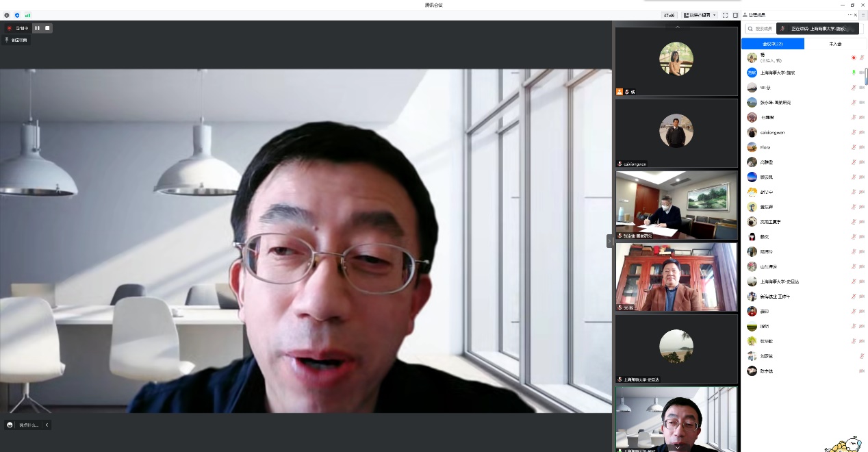Click the blue security shield icon
The height and width of the screenshot is (452, 868).
coord(17,14)
